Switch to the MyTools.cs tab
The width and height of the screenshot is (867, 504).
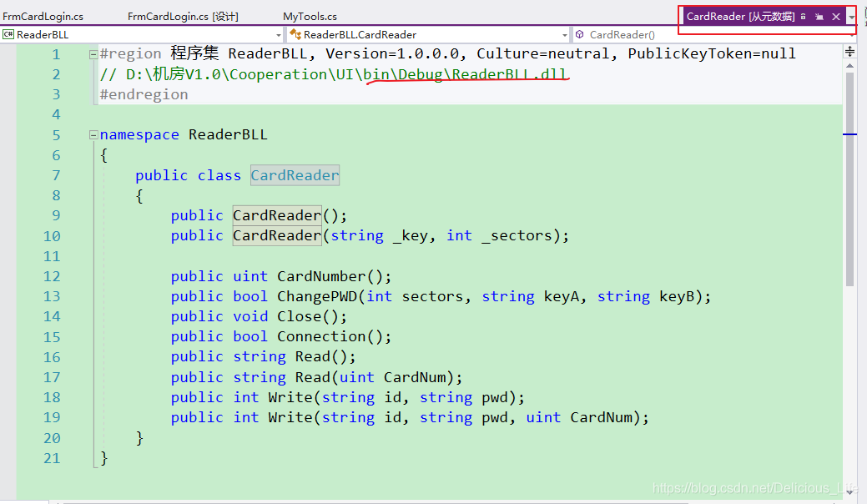click(x=310, y=17)
